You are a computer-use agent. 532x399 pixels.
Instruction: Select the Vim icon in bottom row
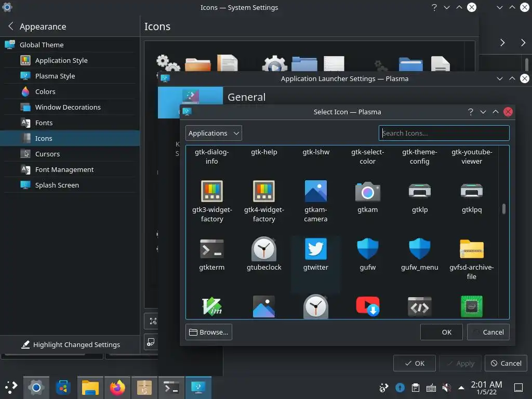pos(212,307)
